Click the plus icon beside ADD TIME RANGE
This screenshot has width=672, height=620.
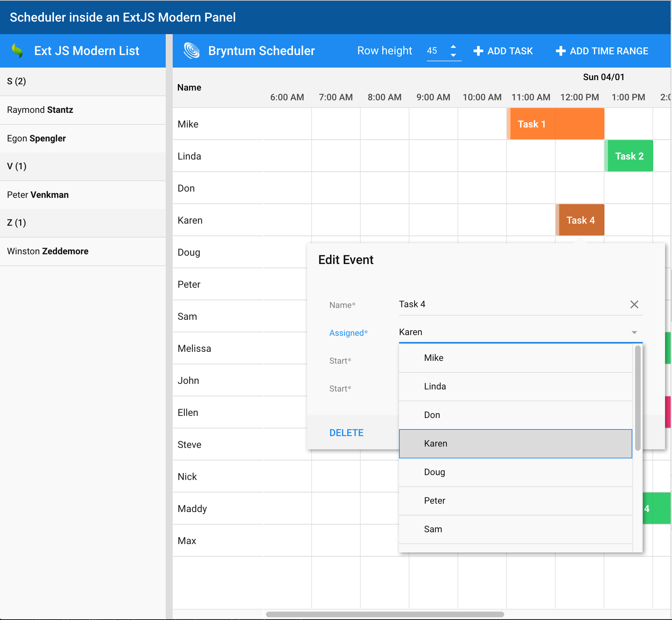(560, 51)
